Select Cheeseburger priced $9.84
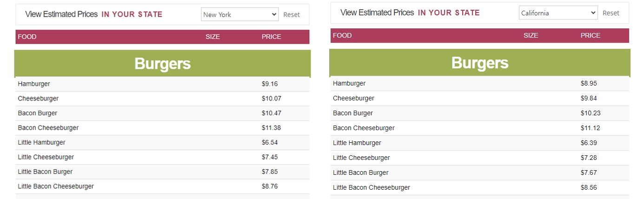The width and height of the screenshot is (644, 199). pos(353,98)
